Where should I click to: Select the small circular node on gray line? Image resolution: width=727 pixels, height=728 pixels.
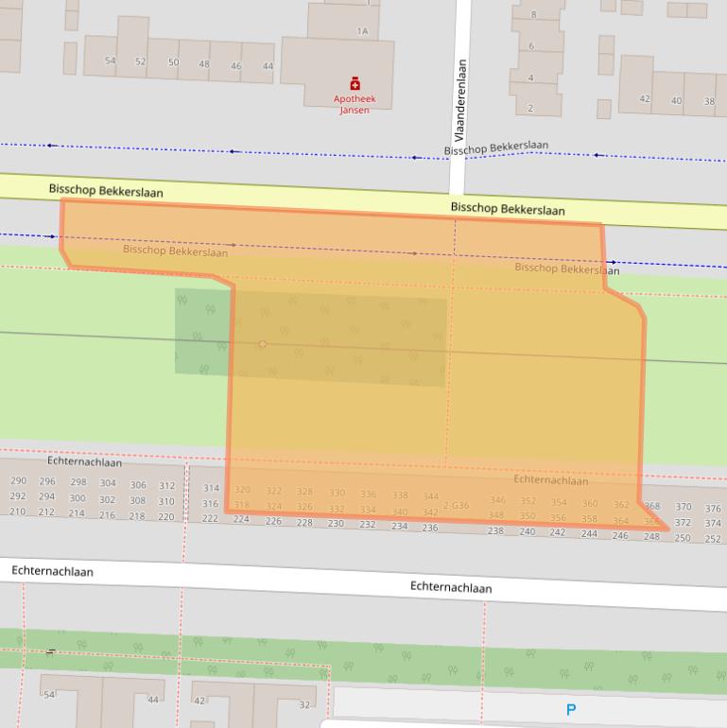pos(263,344)
